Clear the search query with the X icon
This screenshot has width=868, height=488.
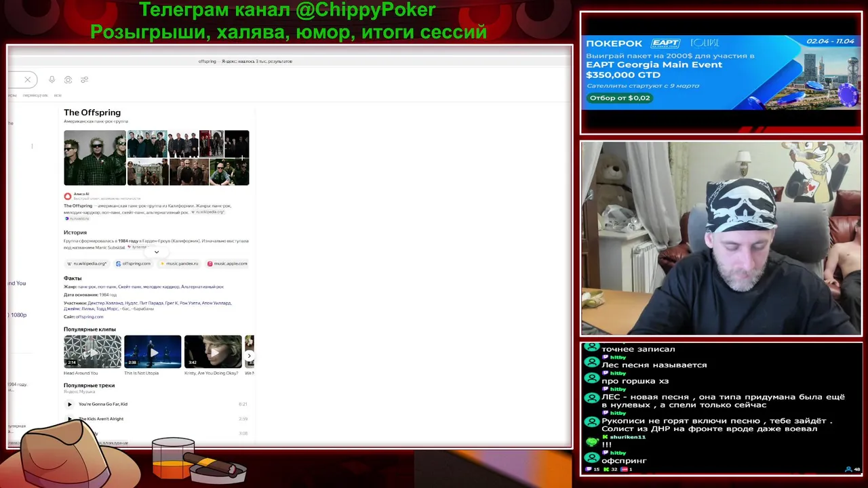pyautogui.click(x=27, y=80)
